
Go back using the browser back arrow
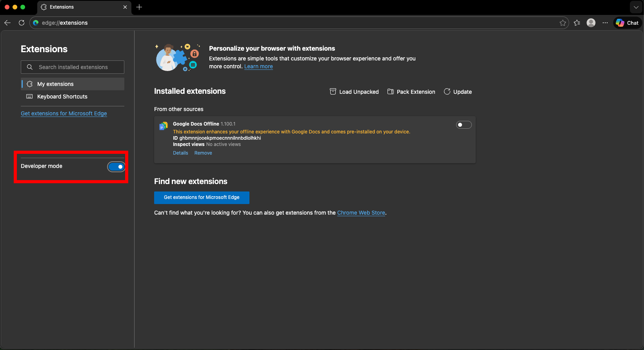[x=7, y=23]
